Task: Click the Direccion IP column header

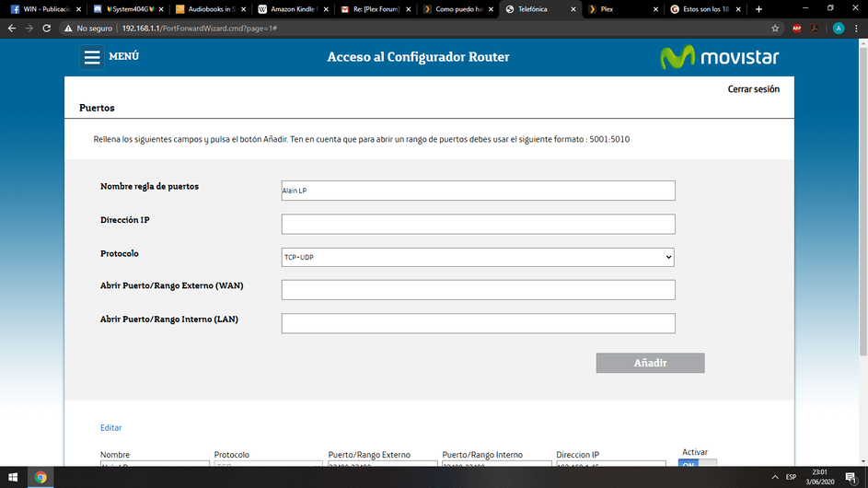Action: [x=577, y=455]
